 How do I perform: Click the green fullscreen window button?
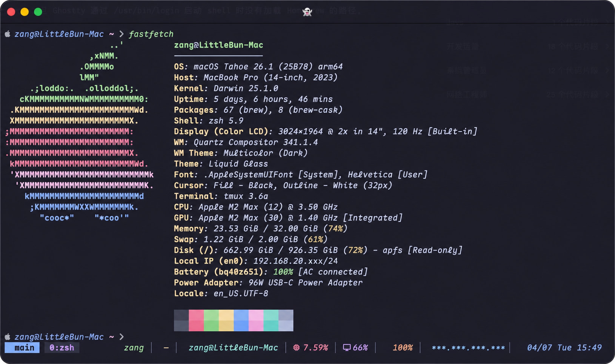click(38, 12)
